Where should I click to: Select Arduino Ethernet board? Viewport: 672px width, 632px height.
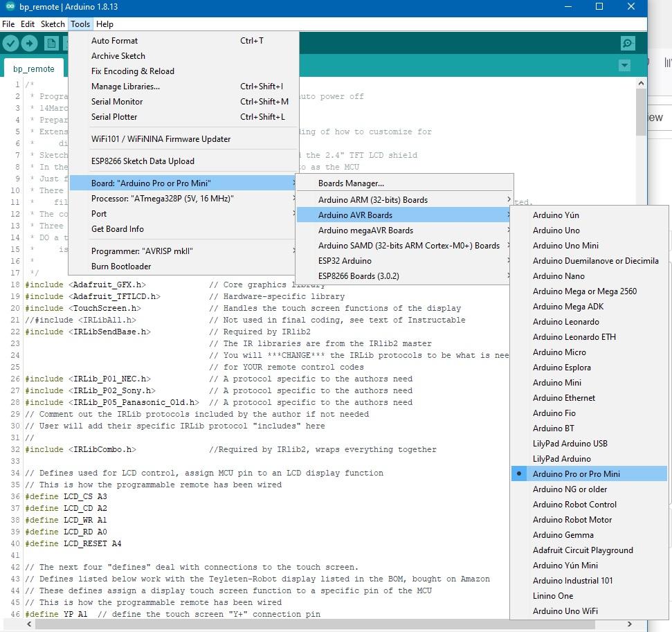click(x=589, y=397)
